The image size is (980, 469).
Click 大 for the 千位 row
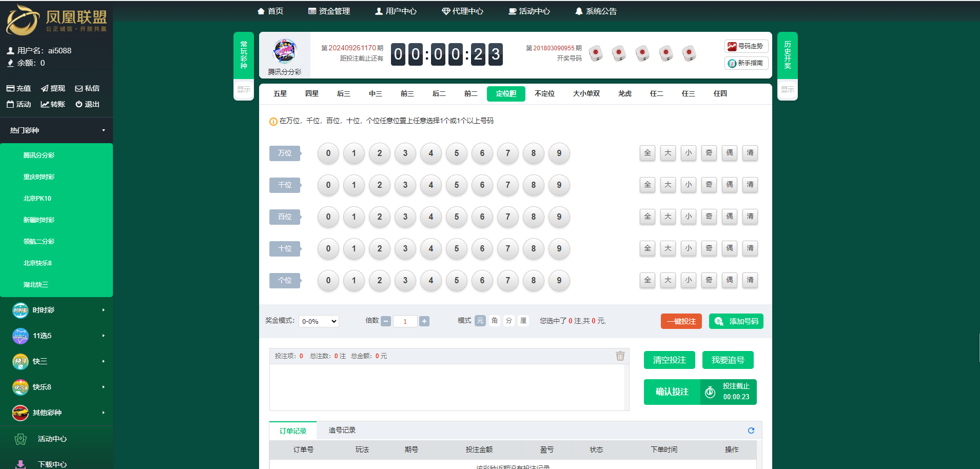tap(668, 185)
